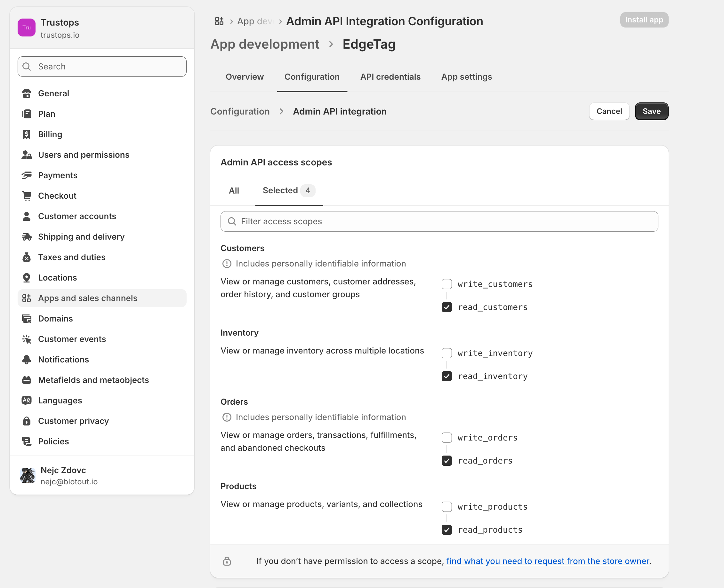Click the Customer events cursor icon
The width and height of the screenshot is (724, 588).
coord(27,339)
